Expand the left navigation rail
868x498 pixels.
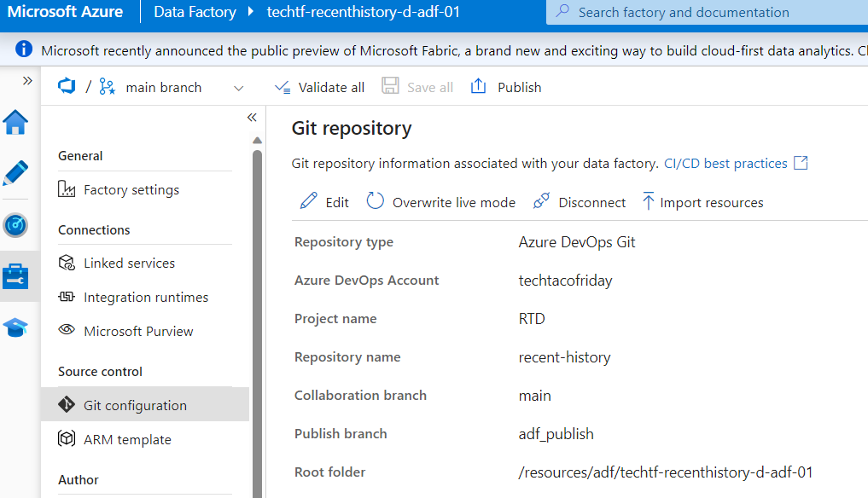[27, 81]
